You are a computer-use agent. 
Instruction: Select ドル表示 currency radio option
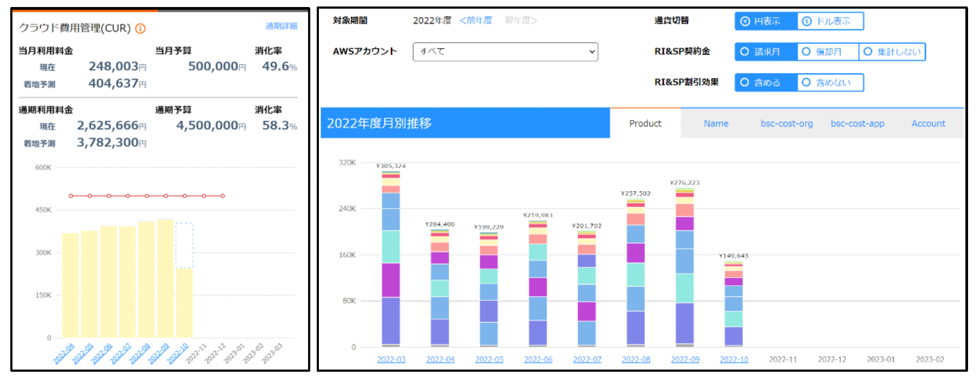tap(830, 21)
